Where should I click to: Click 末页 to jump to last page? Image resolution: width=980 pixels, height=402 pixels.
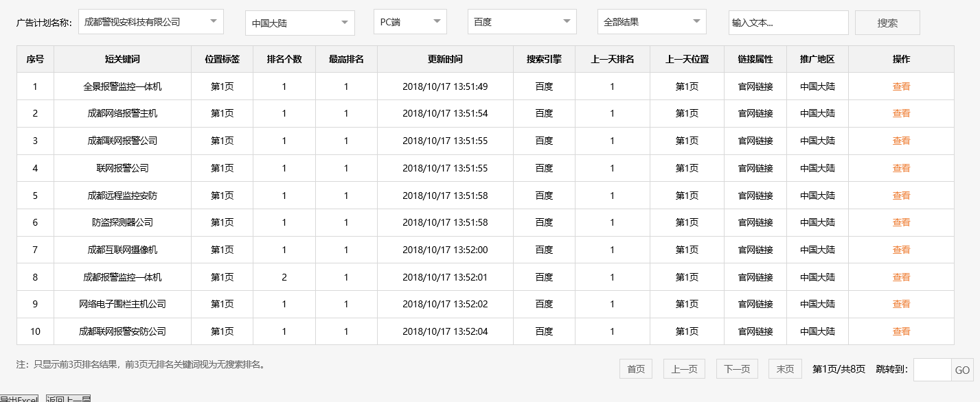tap(784, 368)
